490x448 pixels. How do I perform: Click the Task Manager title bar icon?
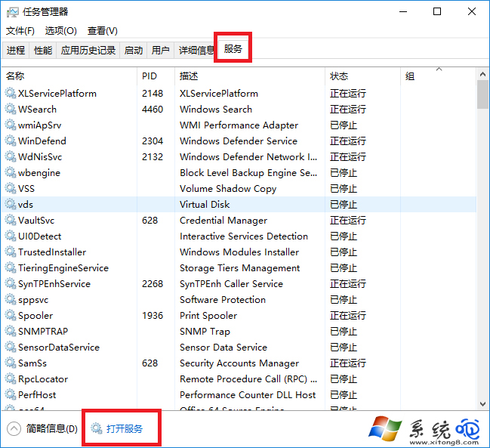click(12, 11)
